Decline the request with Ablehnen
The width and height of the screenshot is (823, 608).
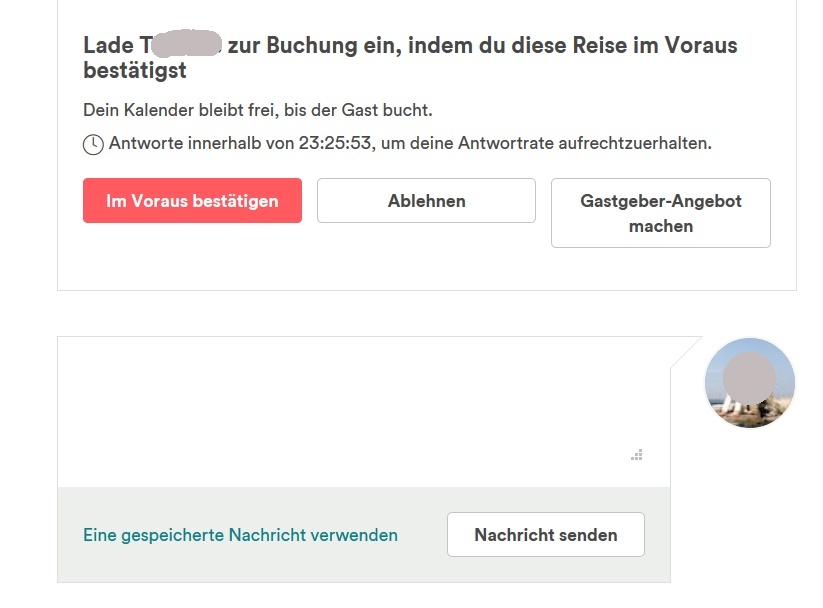(426, 201)
